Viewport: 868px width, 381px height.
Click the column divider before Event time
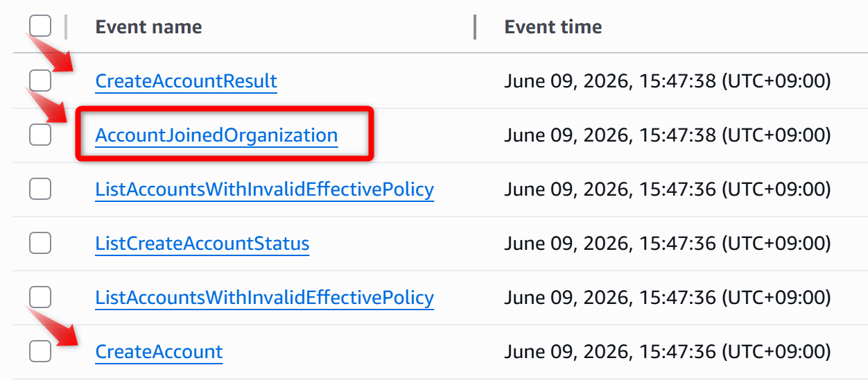(475, 27)
